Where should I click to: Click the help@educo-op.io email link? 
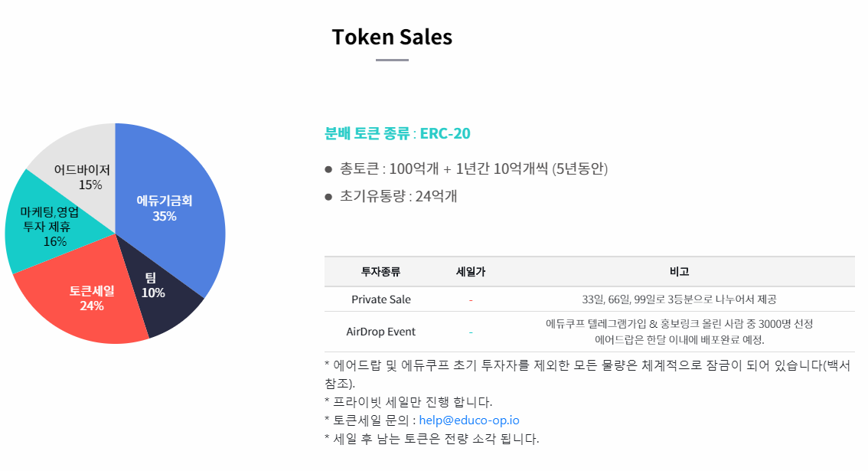[x=469, y=420]
